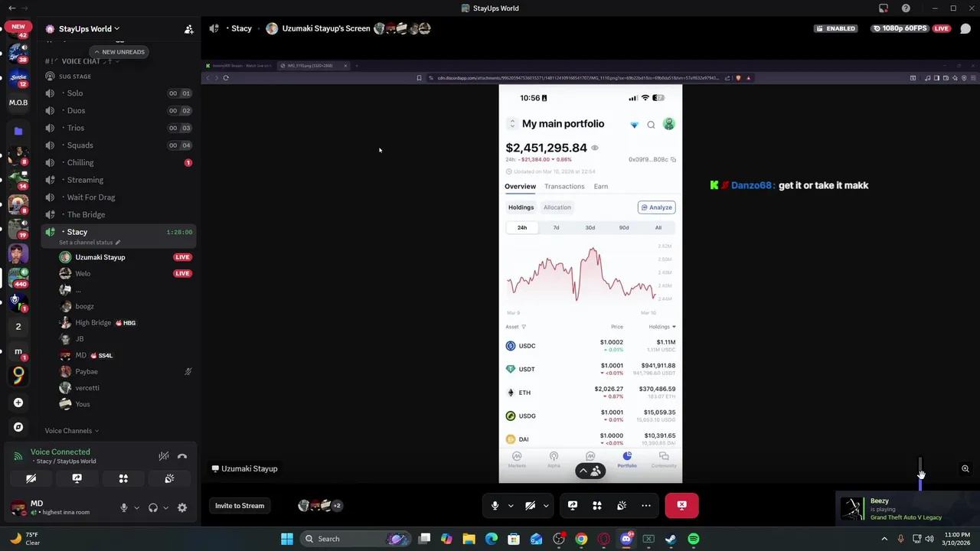The height and width of the screenshot is (551, 980).
Task: Open Spotify from the taskbar
Action: [694, 539]
